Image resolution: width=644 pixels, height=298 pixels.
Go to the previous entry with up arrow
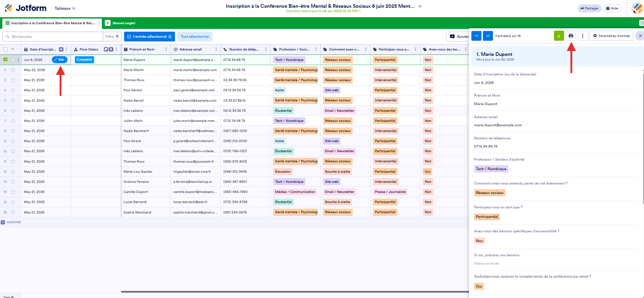476,36
